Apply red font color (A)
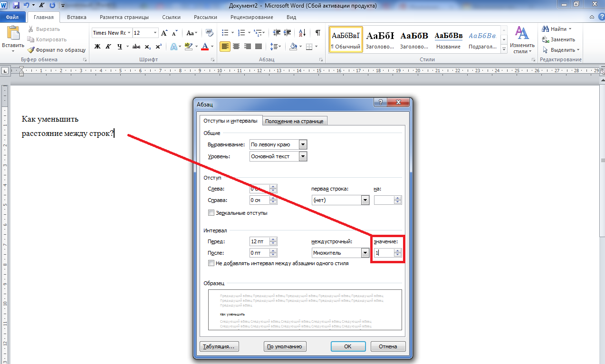This screenshot has width=605, height=364. 205,47
